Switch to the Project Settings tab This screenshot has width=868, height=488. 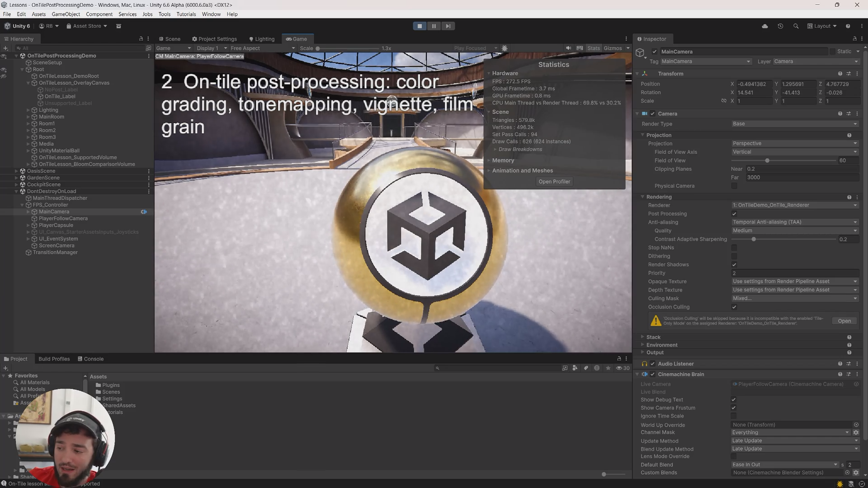pos(214,39)
